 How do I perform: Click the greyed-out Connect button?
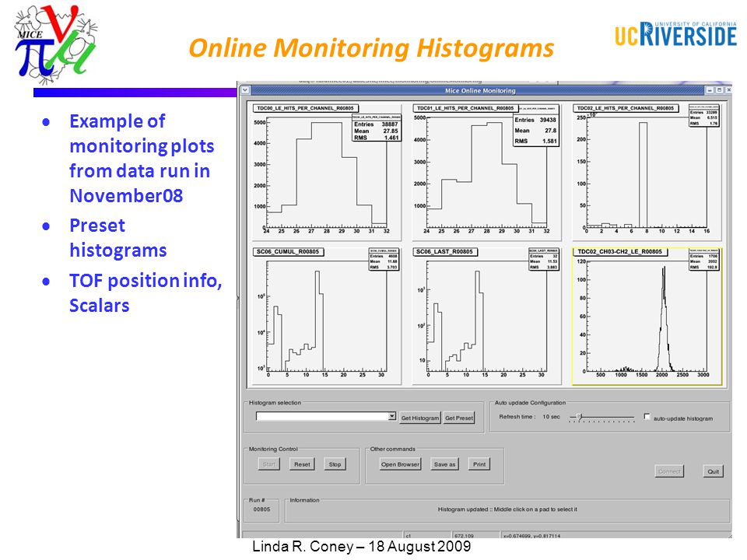(x=669, y=471)
